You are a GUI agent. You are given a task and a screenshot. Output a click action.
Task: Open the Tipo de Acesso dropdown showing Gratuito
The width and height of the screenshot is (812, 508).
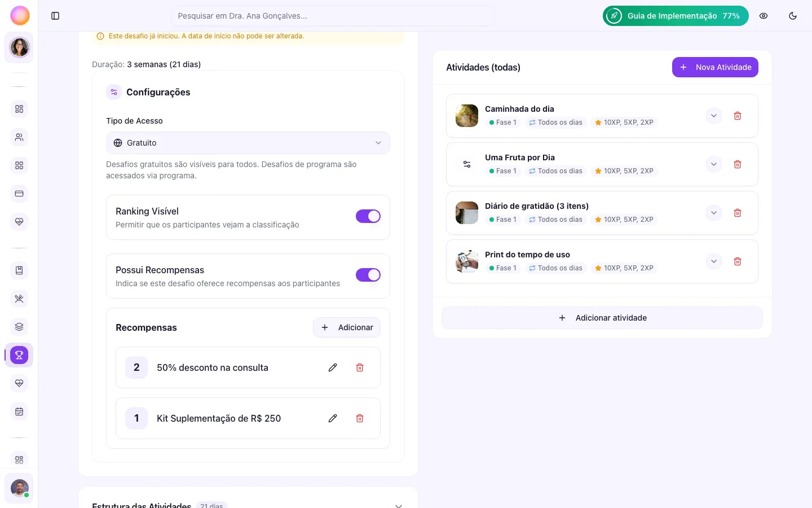[248, 143]
